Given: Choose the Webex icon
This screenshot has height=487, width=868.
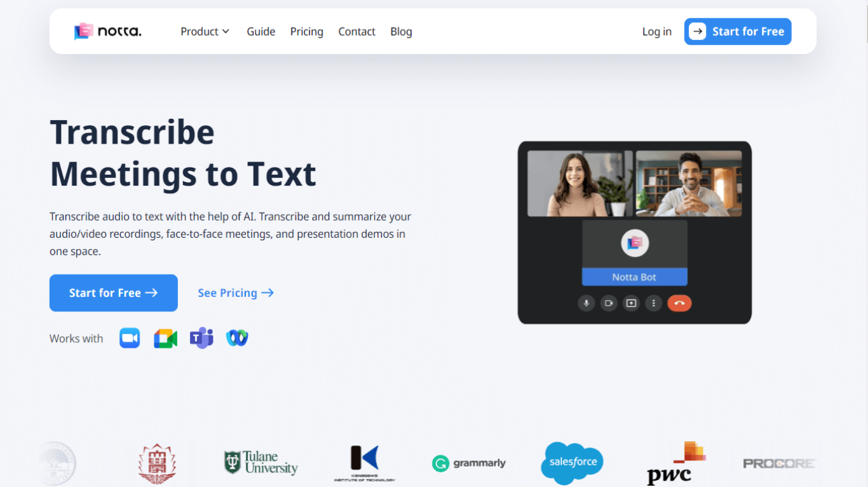Looking at the screenshot, I should 237,338.
